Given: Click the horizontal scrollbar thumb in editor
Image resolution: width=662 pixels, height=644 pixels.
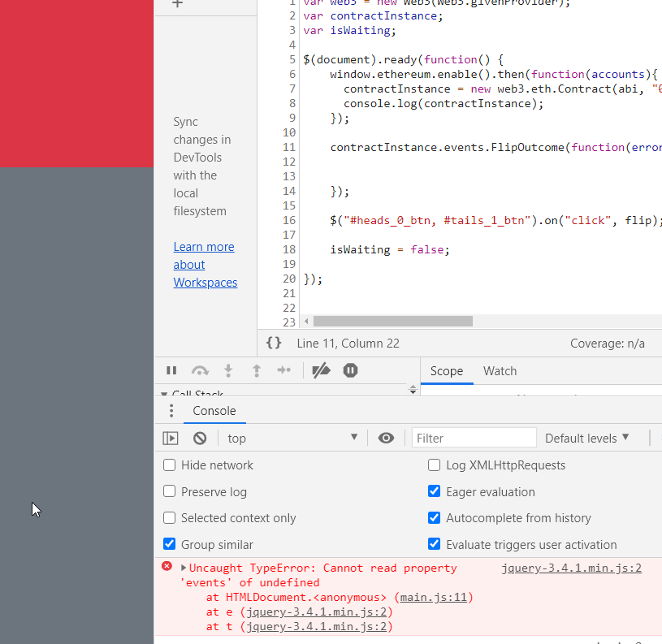Looking at the screenshot, I should (392, 321).
